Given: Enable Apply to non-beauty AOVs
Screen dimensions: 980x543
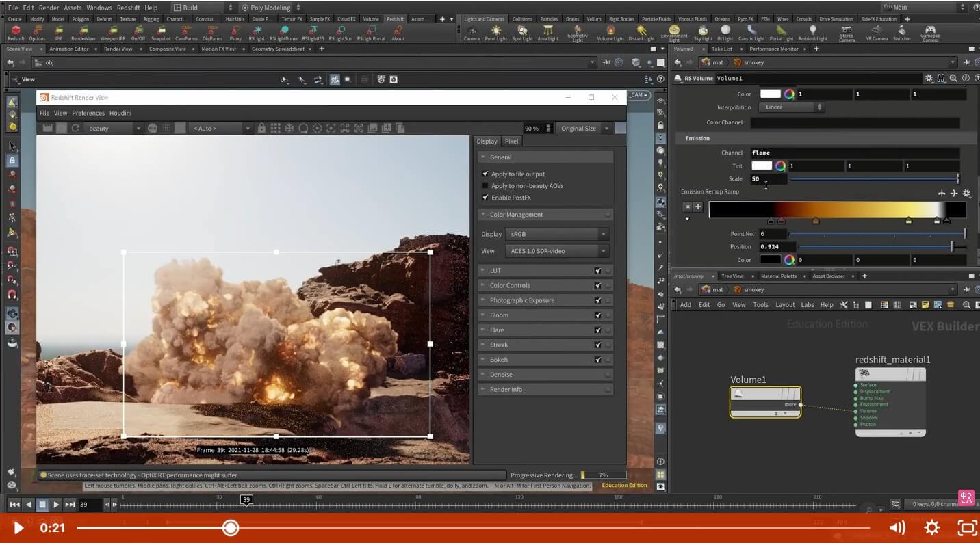Looking at the screenshot, I should tap(485, 186).
